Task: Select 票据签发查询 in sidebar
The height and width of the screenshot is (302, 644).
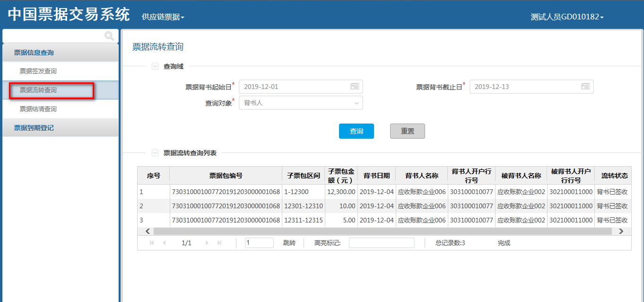Action: coord(38,71)
